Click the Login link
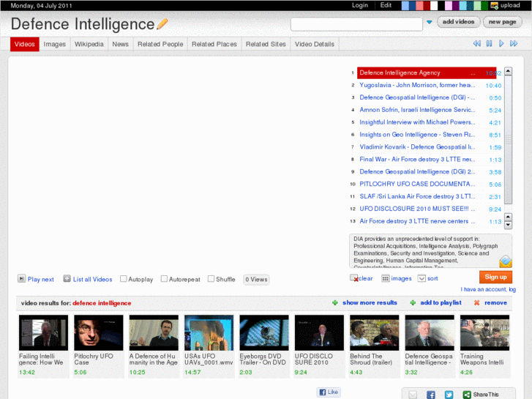 pyautogui.click(x=359, y=5)
